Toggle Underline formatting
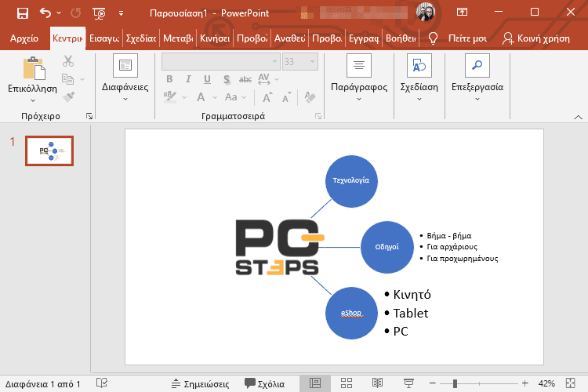The width and height of the screenshot is (588, 392). tap(207, 79)
